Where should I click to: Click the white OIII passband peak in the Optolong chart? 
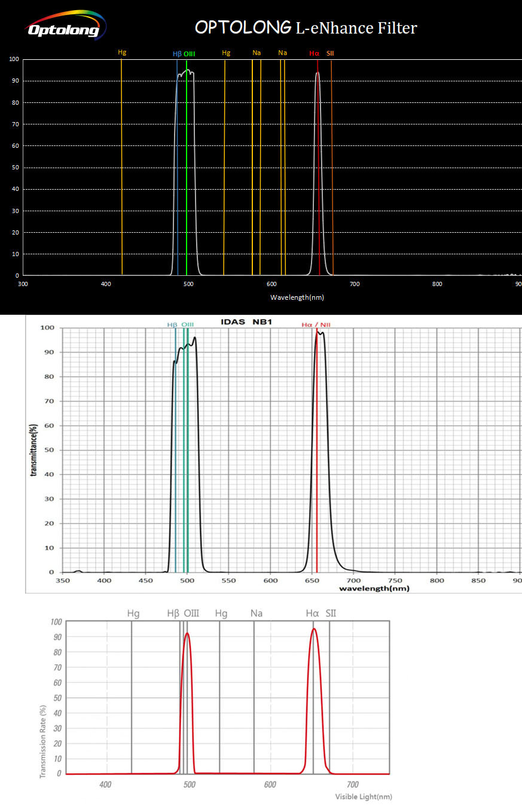[186, 72]
